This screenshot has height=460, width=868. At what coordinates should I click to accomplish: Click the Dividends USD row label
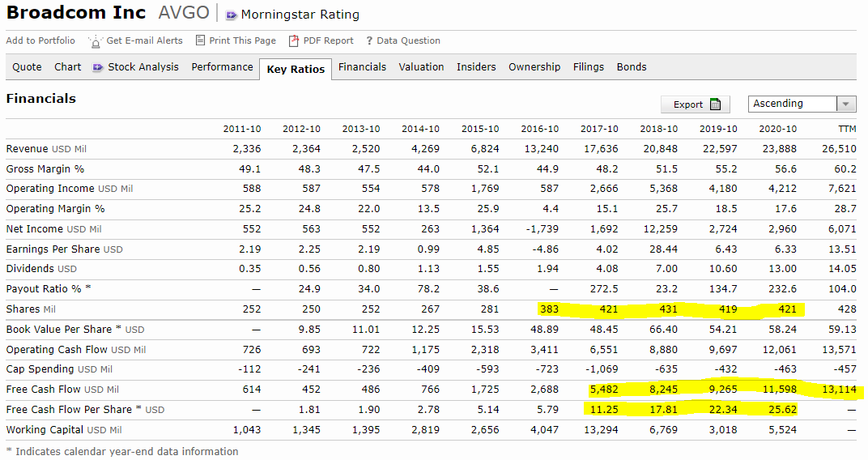[41, 269]
